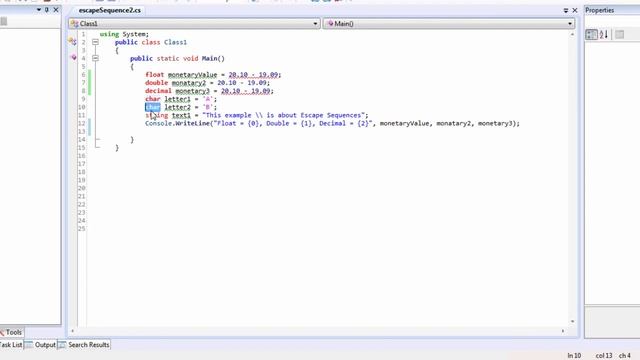This screenshot has width=640, height=360.
Task: Click the "col 13" status bar entry
Action: click(604, 356)
